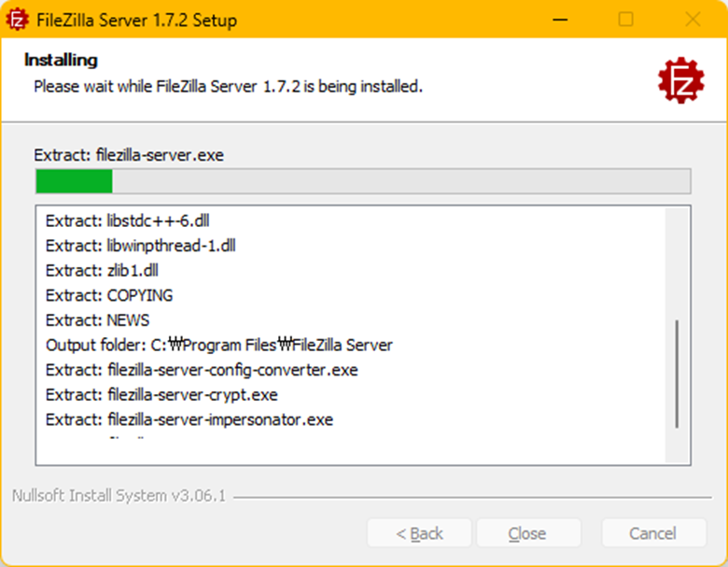
Task: Click the green installation progress bar
Action: click(363, 181)
